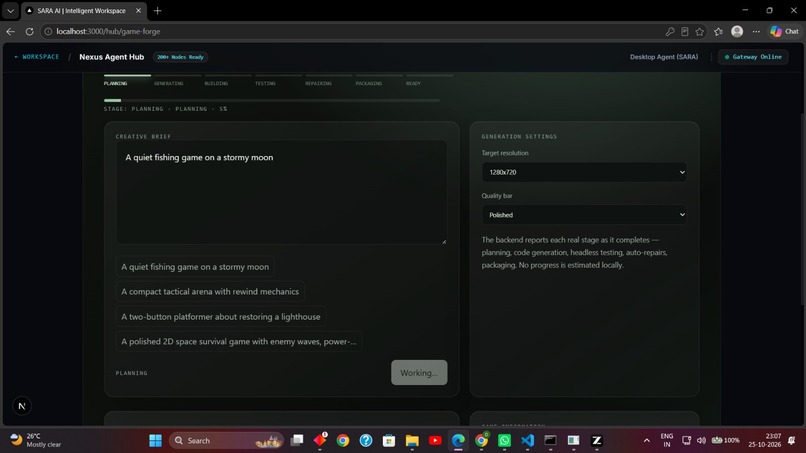The image size is (806, 453).
Task: Click the 200+ Nodes Ready badge
Action: [x=180, y=57]
